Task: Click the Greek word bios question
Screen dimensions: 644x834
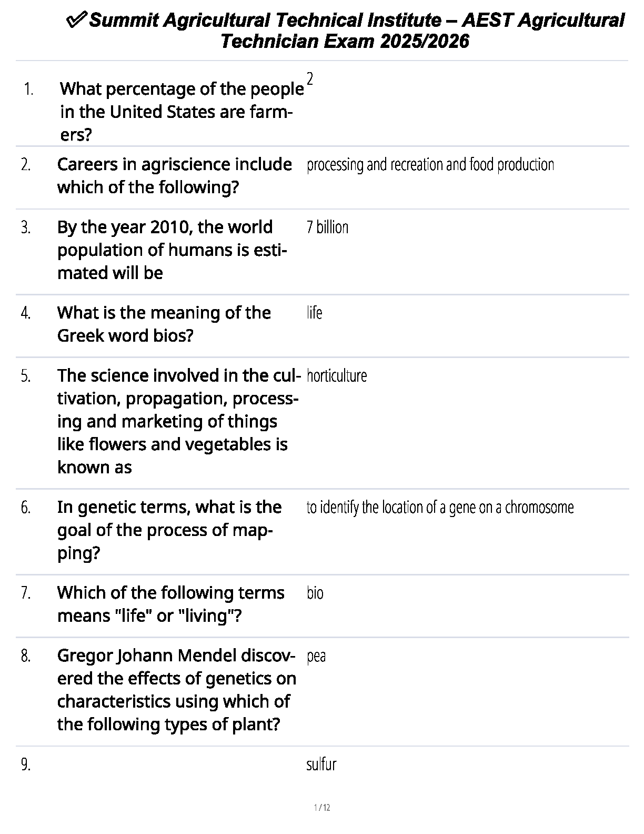Action: coord(164,324)
